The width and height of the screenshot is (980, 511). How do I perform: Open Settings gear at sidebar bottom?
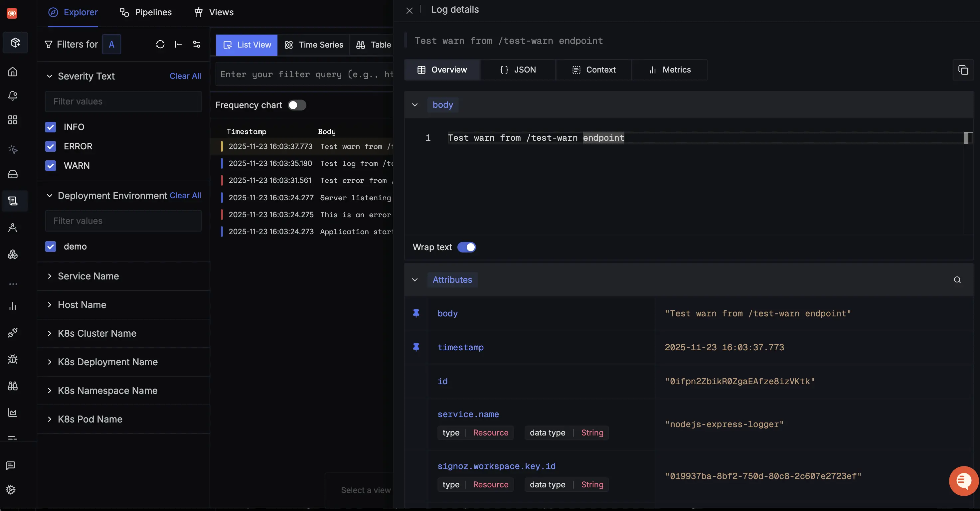click(x=11, y=490)
